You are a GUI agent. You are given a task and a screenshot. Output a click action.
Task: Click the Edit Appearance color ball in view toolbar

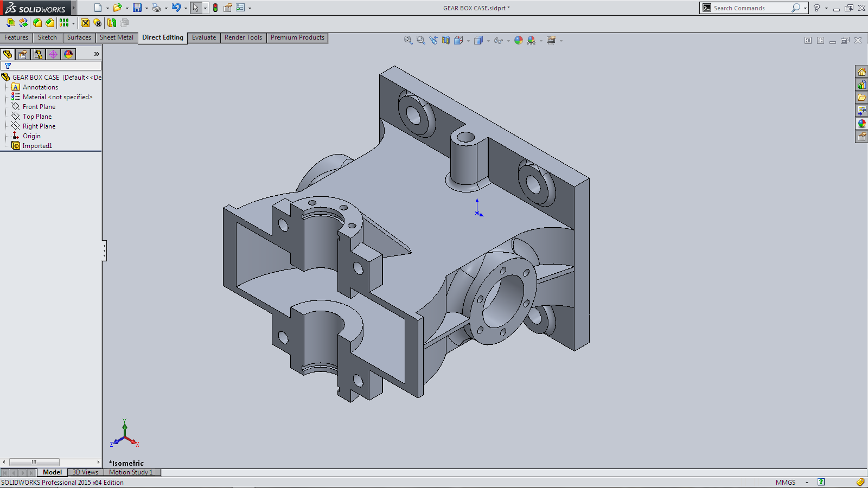519,40
